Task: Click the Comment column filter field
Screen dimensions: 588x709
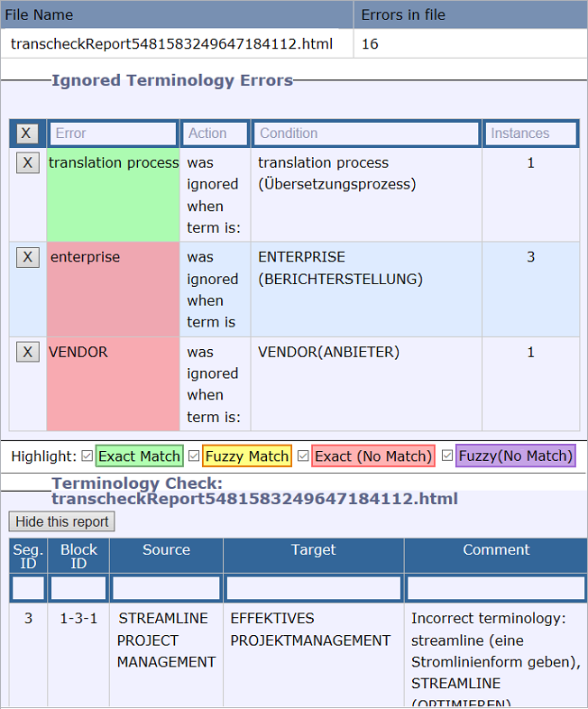Action: pyautogui.click(x=495, y=588)
